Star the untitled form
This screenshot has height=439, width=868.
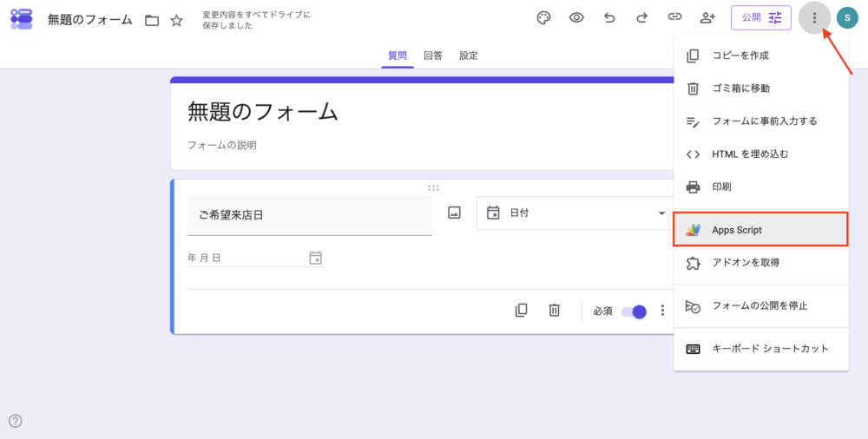[x=176, y=21]
